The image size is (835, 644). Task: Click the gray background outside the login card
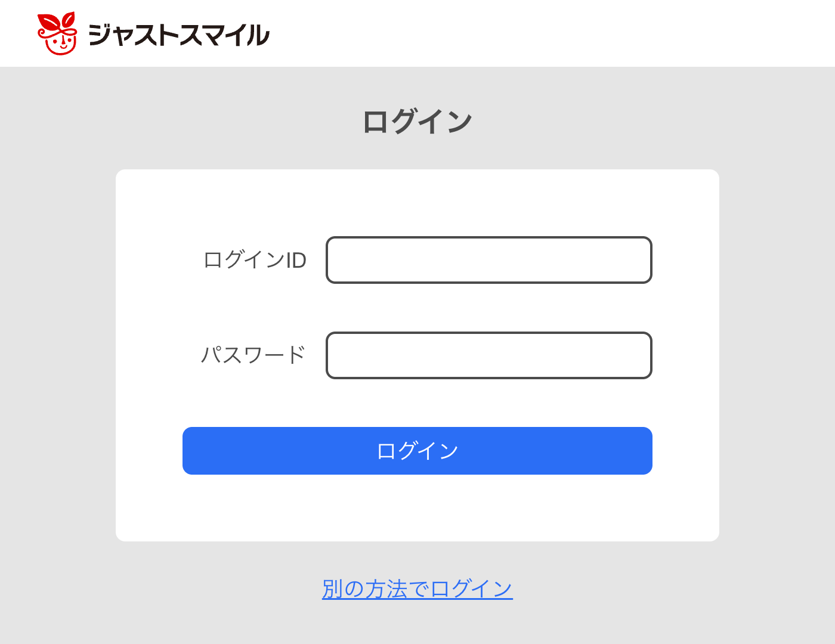60,358
